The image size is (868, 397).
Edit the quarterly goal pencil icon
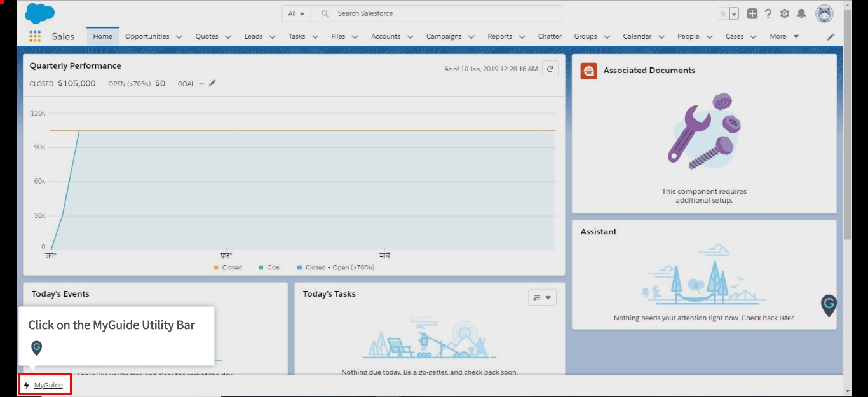[212, 83]
